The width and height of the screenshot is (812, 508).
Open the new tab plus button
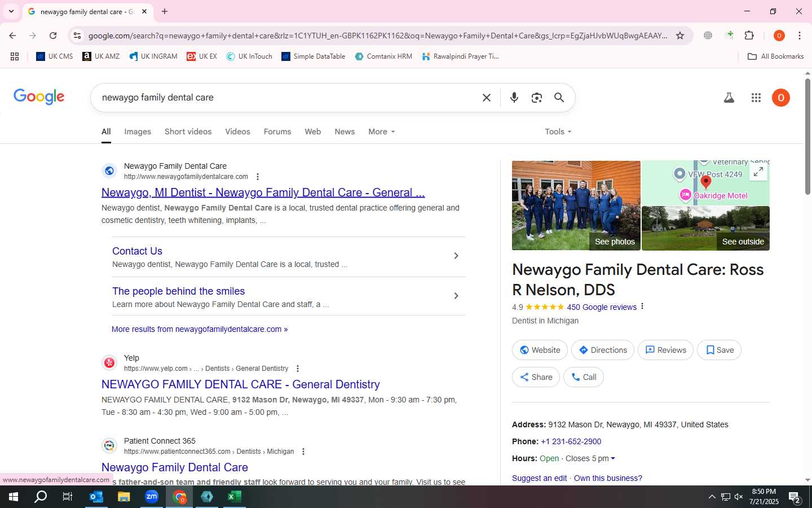(165, 11)
